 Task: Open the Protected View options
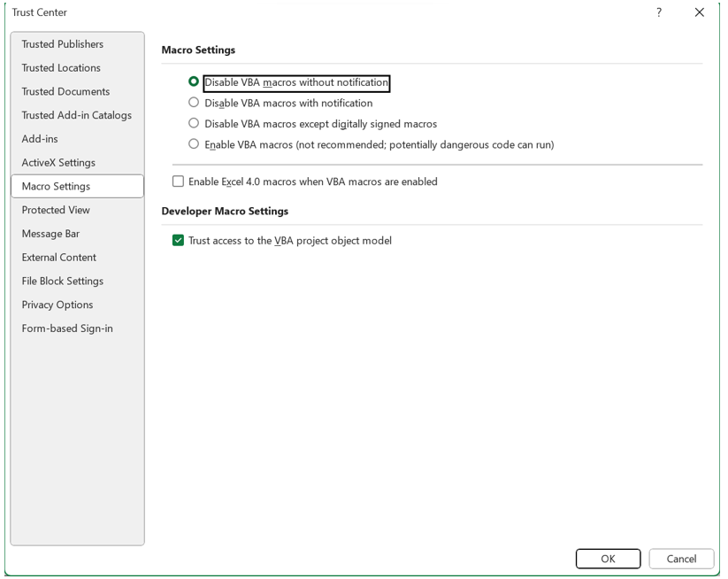click(55, 210)
